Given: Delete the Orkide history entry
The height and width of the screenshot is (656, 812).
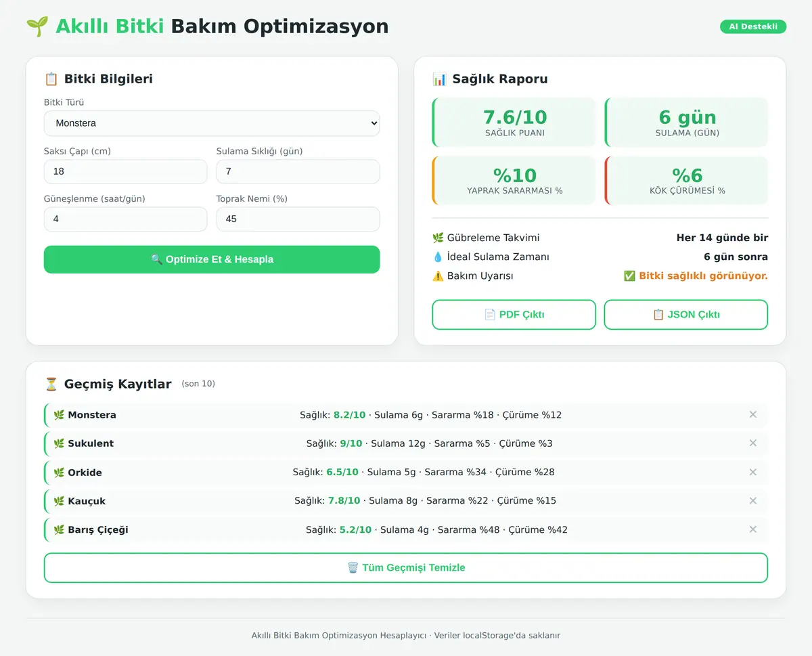Looking at the screenshot, I should coord(752,472).
